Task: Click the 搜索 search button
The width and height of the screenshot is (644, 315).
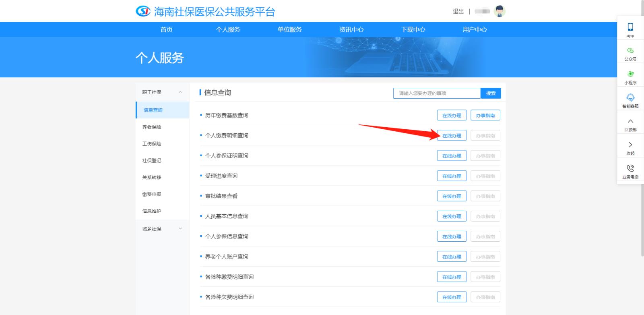Action: coord(491,93)
